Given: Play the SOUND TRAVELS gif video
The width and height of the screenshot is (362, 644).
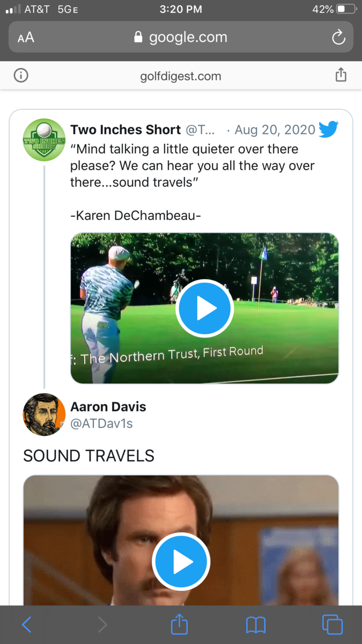Looking at the screenshot, I should tap(181, 561).
